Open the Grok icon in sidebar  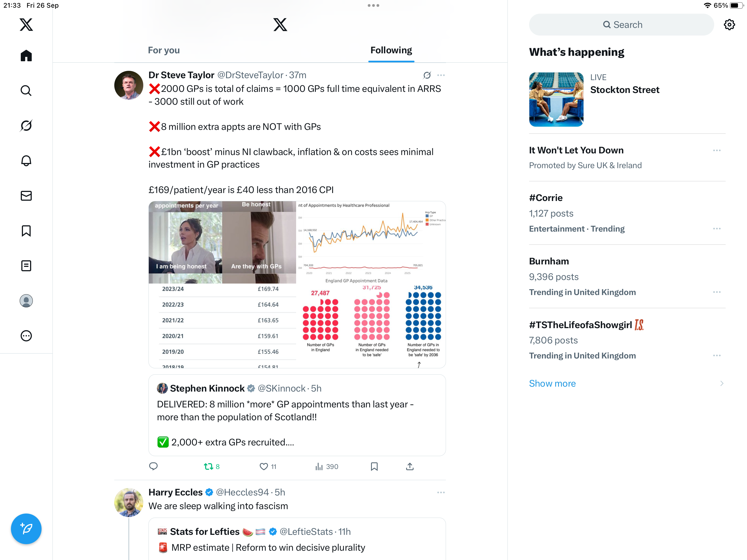click(26, 126)
